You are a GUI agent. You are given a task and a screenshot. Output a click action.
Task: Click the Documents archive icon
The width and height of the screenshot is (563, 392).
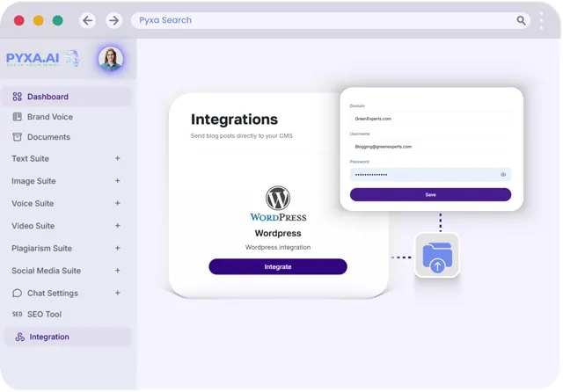click(x=18, y=136)
